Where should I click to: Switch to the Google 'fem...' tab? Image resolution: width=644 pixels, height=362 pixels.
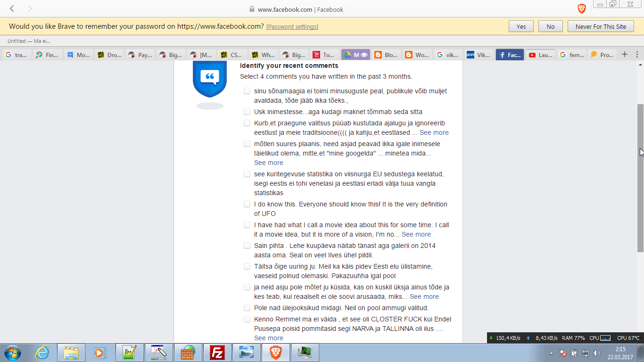point(571,55)
